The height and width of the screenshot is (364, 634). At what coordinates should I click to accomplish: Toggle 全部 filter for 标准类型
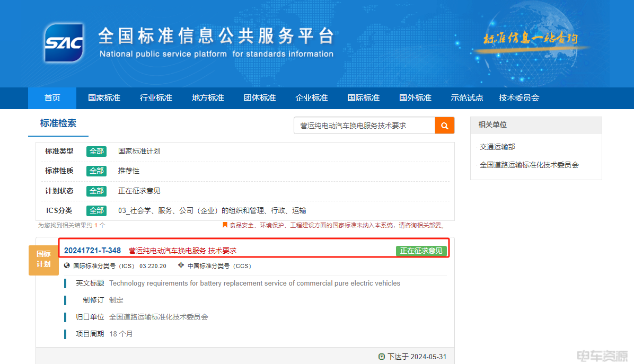pos(96,151)
